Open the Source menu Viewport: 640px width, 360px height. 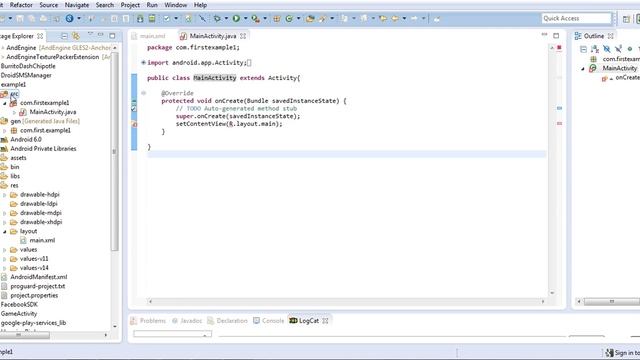49,5
